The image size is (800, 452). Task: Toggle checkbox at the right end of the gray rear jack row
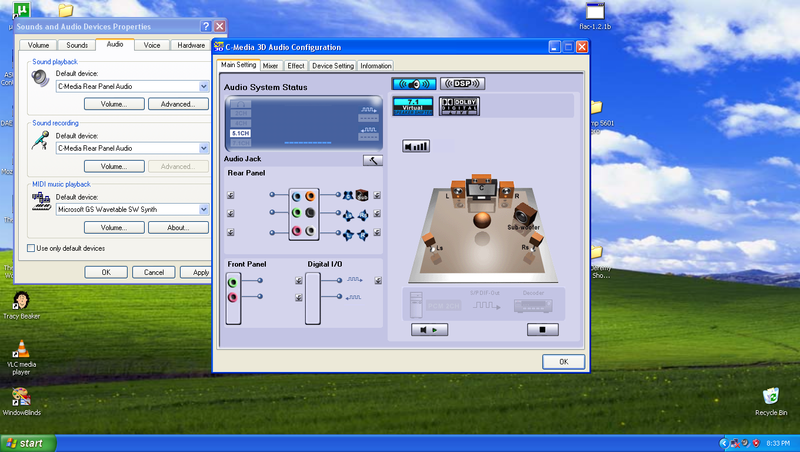pos(377,232)
